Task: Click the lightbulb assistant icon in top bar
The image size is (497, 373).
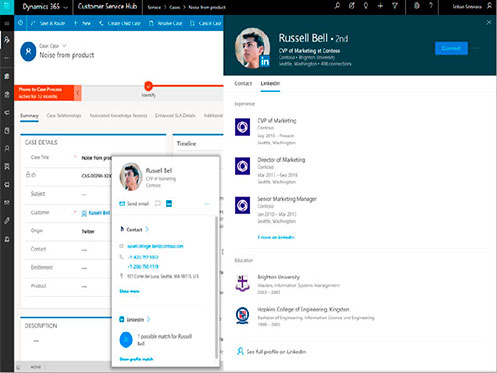Action: [366, 6]
